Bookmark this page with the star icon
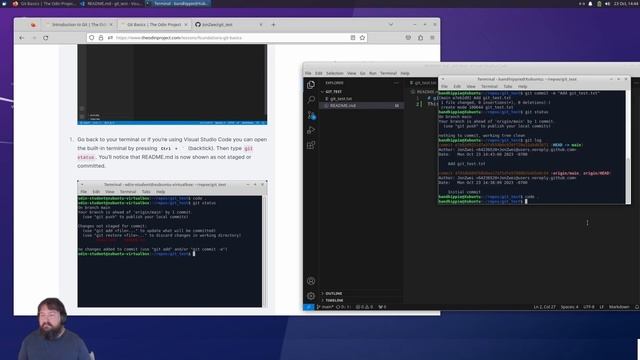The image size is (640, 360). 362,38
